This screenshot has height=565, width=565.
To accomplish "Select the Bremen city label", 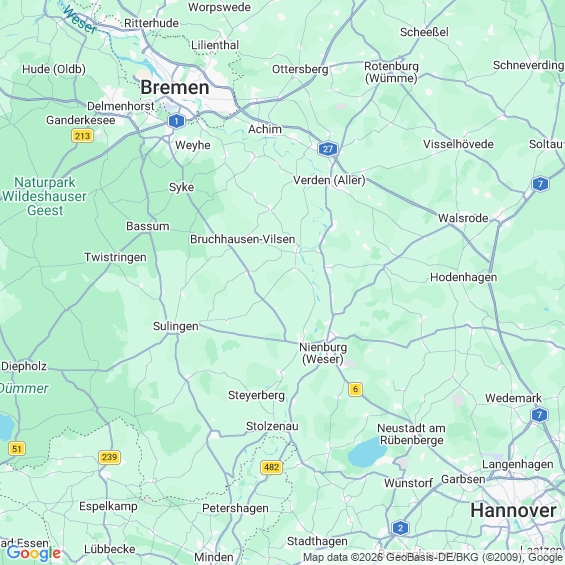I will pyautogui.click(x=175, y=88).
